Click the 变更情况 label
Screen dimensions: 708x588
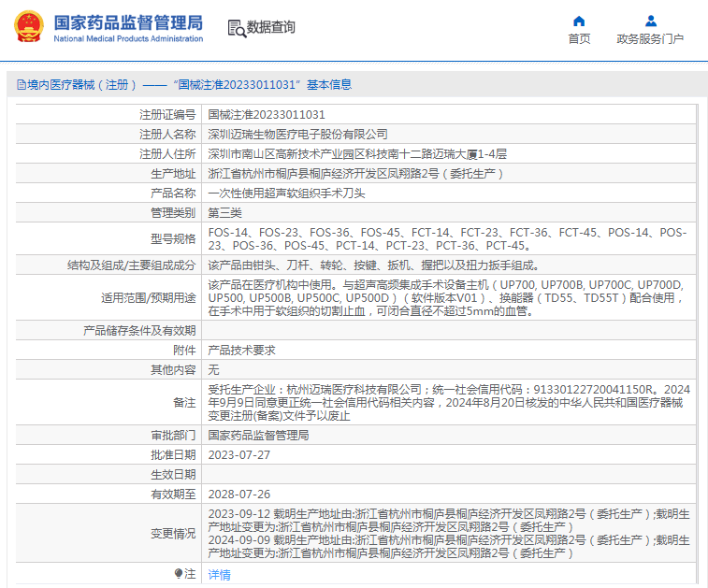173,534
